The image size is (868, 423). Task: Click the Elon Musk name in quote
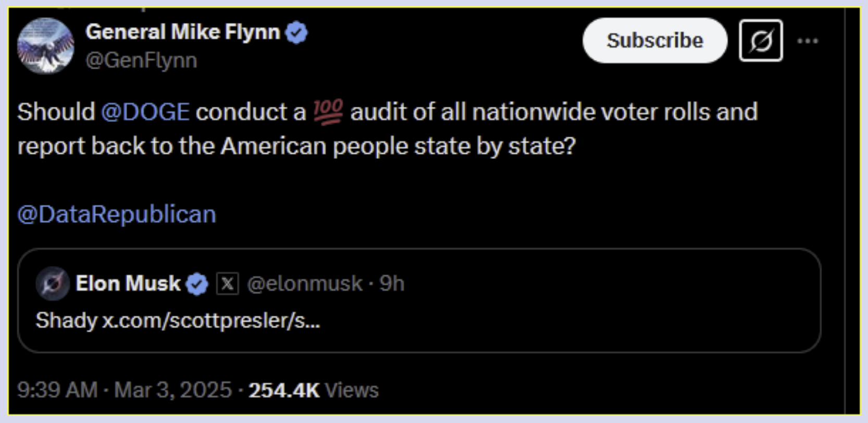point(128,283)
